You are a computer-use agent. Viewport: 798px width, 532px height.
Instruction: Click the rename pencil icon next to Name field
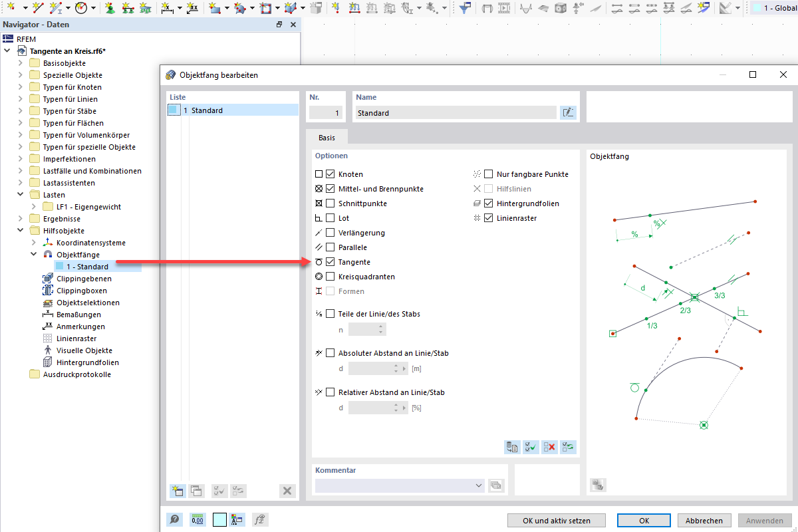pos(569,112)
